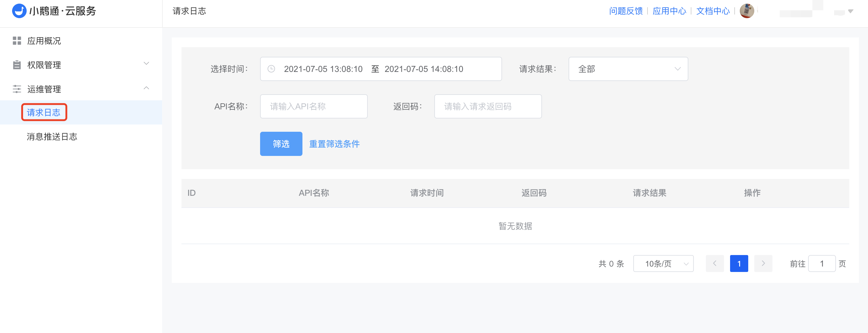Image resolution: width=868 pixels, height=333 pixels.
Task: Open the 10条/页 page size dropdown
Action: (663, 263)
